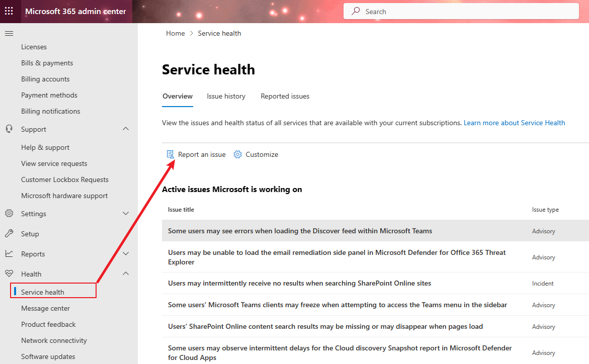This screenshot has width=589, height=364.
Task: Sort by Issue type column header
Action: pos(545,210)
